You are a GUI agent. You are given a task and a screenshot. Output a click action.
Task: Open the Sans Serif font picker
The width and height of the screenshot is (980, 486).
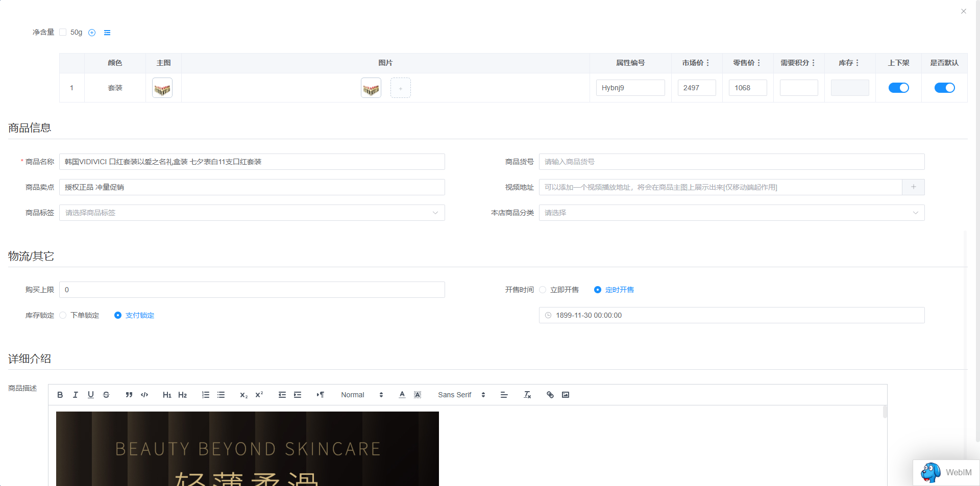[461, 395]
